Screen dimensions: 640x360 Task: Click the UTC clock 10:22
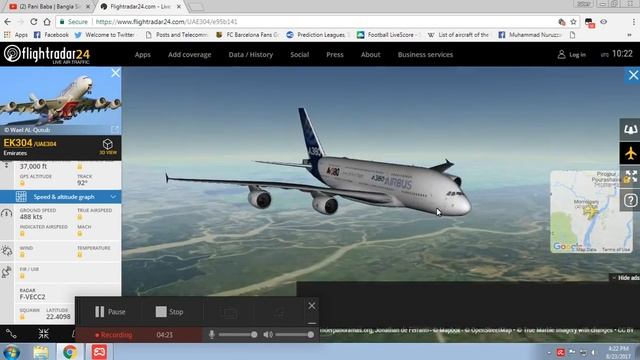[616, 54]
